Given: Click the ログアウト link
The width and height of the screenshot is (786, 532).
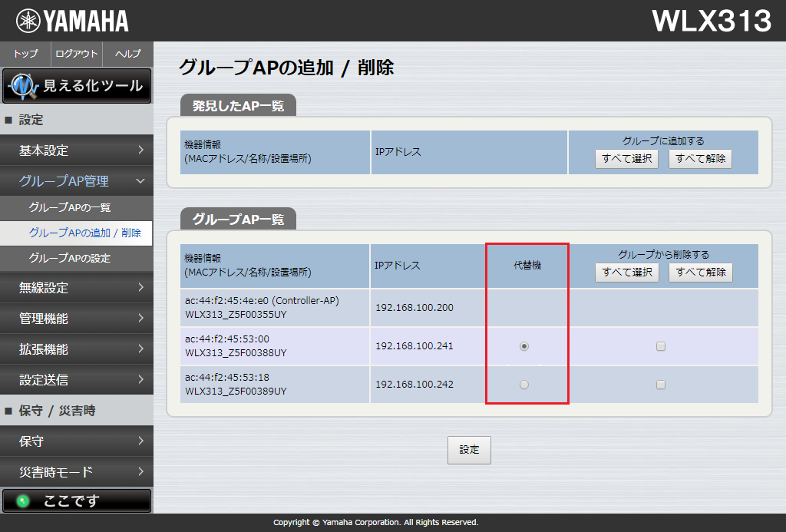Looking at the screenshot, I should click(77, 54).
